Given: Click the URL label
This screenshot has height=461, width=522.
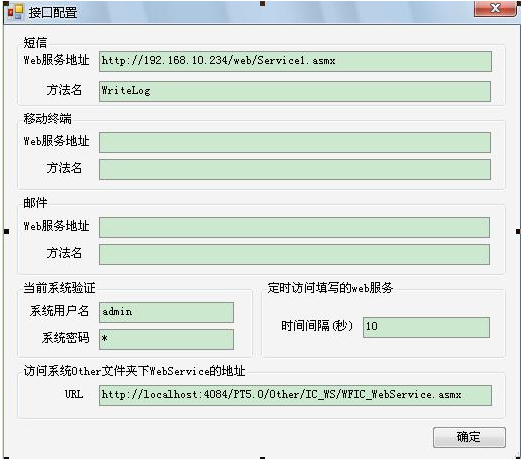Looking at the screenshot, I should click(x=74, y=394).
